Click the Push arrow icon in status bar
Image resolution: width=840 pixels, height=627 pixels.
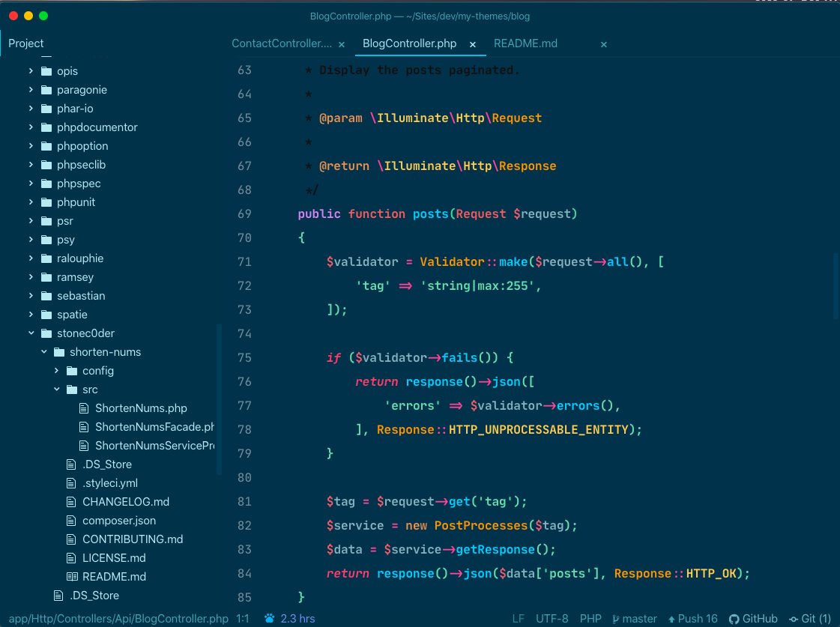[x=671, y=619]
